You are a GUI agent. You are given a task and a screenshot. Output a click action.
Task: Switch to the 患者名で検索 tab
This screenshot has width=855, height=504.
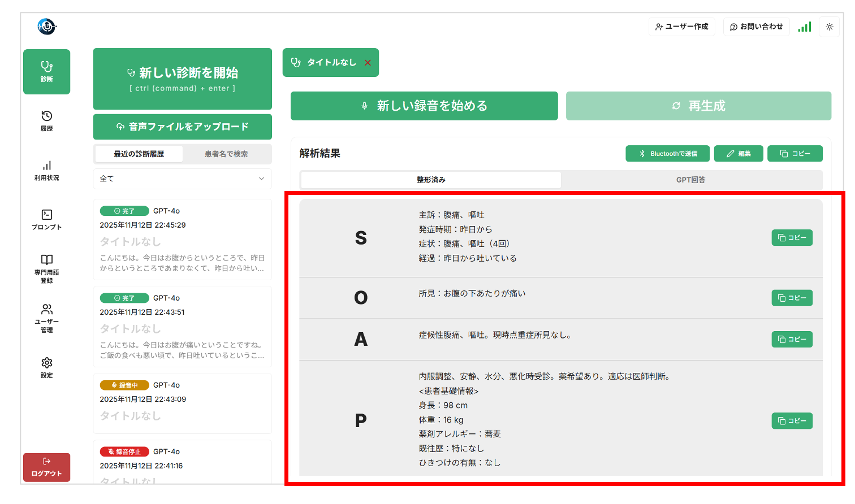[226, 154]
